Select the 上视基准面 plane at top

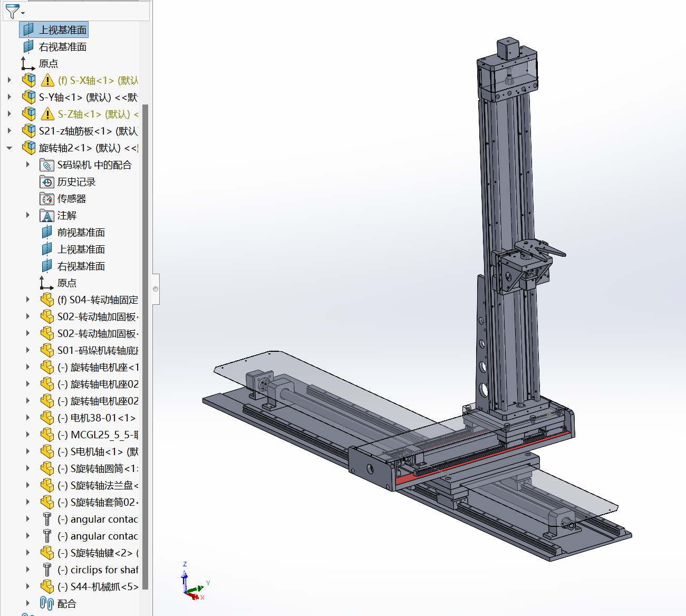62,30
